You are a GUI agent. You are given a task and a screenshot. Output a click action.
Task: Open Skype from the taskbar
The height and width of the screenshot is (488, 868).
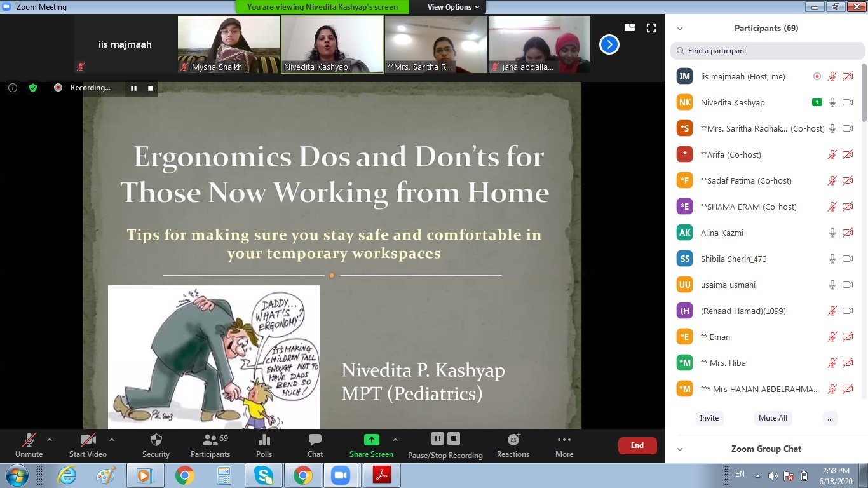[x=264, y=475]
